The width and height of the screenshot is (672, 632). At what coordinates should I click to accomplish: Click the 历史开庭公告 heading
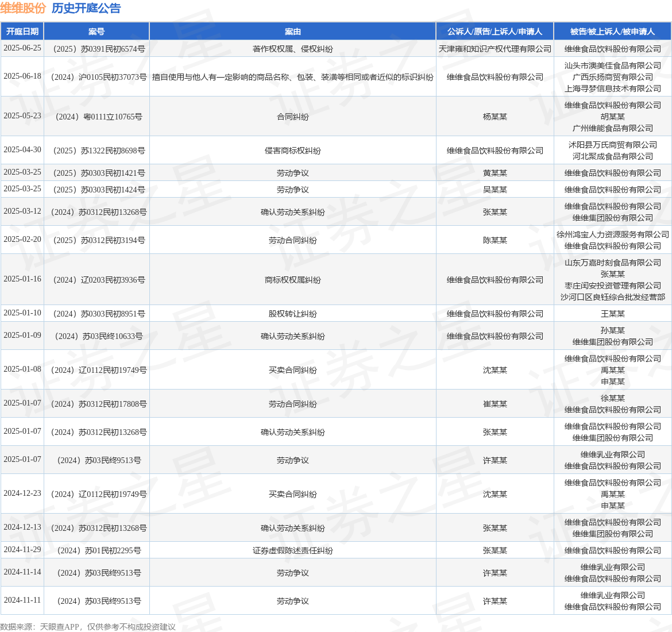pyautogui.click(x=86, y=9)
